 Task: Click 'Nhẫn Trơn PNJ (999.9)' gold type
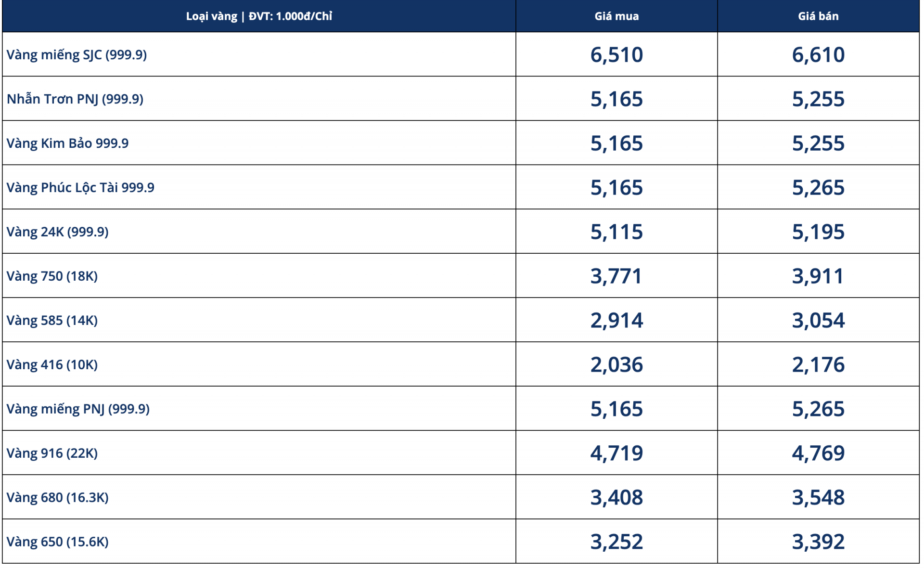[x=75, y=99]
